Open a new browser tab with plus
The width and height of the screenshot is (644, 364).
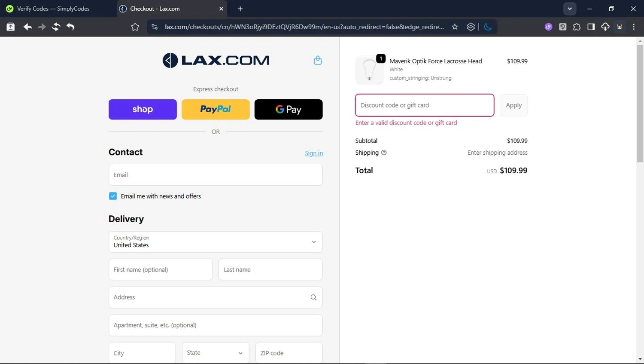(x=240, y=9)
